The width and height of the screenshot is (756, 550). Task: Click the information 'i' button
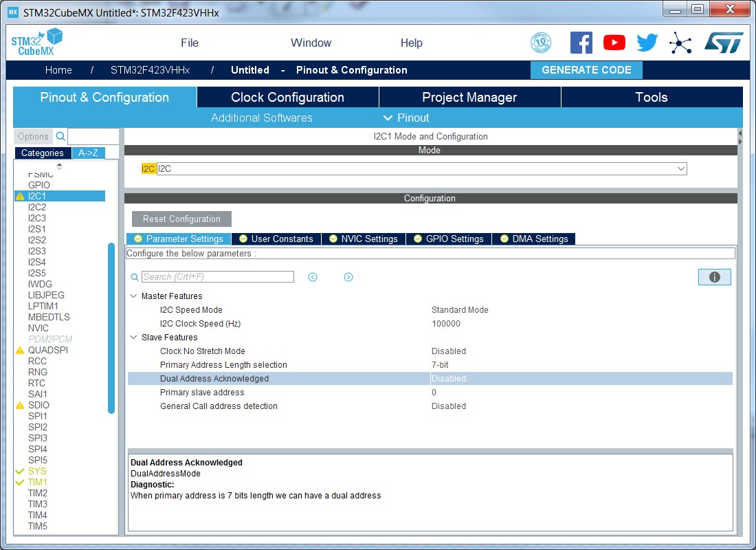point(715,277)
